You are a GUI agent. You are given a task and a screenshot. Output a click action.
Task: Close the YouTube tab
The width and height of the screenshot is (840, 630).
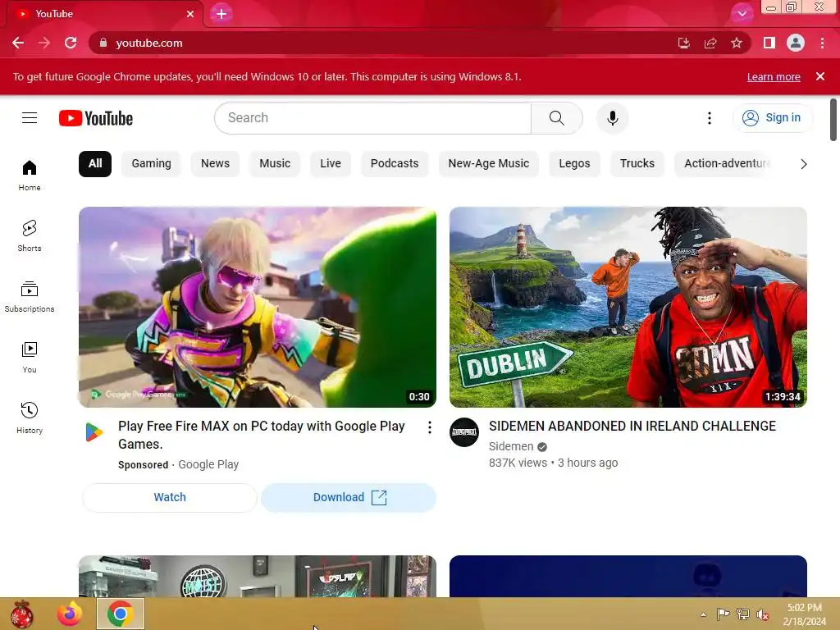(x=190, y=14)
